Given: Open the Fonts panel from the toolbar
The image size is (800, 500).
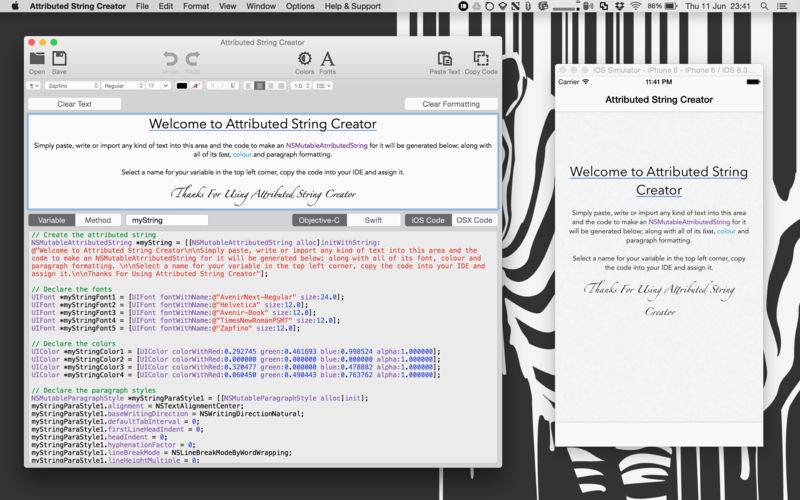Looking at the screenshot, I should (328, 62).
